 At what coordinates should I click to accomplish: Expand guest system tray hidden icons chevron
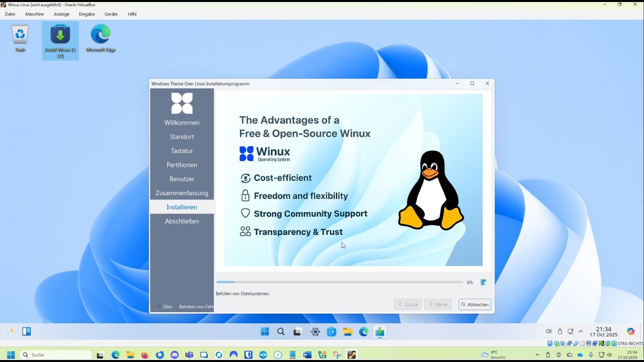(581, 332)
